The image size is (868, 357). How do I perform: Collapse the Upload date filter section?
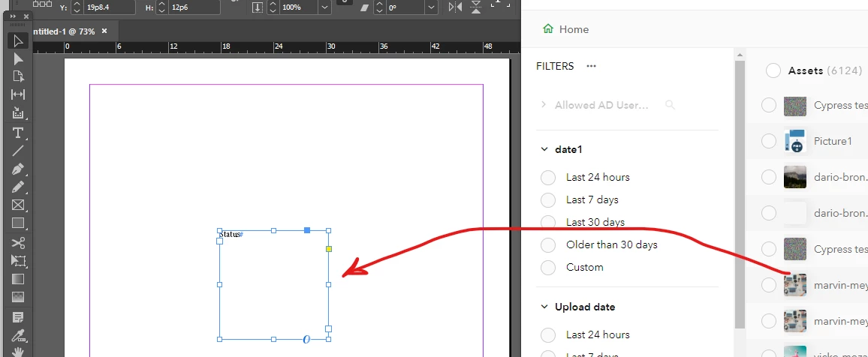click(x=544, y=307)
